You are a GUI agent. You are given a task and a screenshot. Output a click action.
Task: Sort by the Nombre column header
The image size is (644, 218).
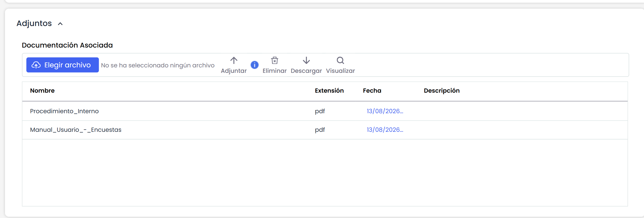coord(42,90)
